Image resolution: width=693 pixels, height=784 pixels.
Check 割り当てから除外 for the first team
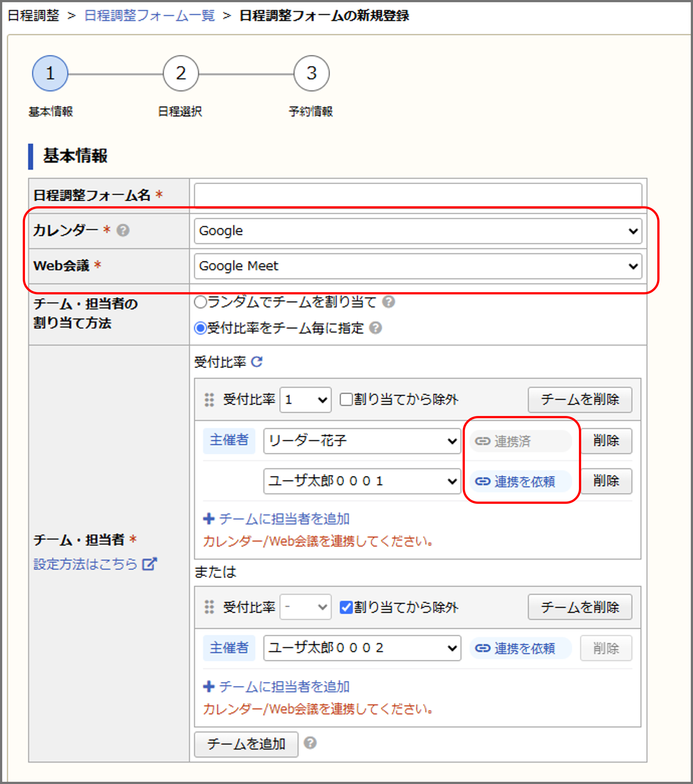tap(346, 400)
